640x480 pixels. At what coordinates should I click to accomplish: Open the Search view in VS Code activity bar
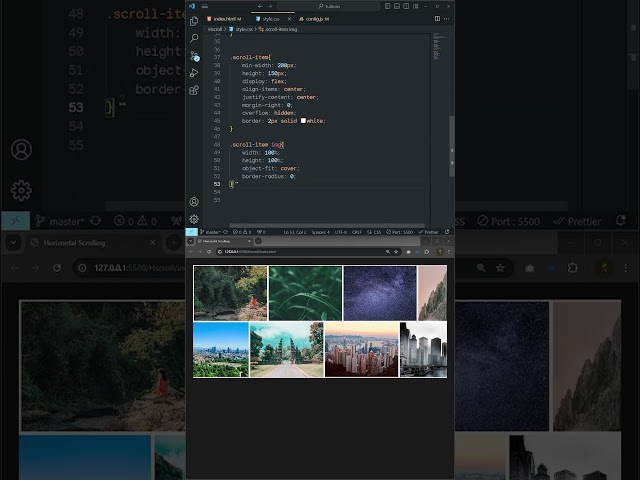194,38
